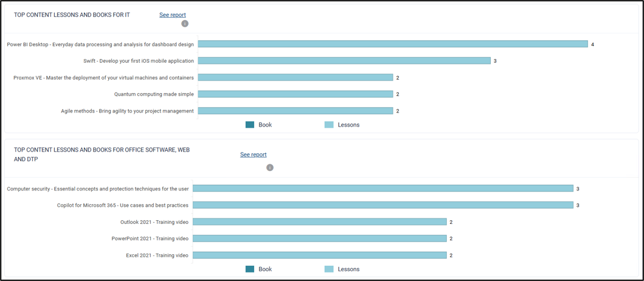Screen dimensions: 644x281
Task: Select the Proxmox VE axis label
Action: click(103, 77)
